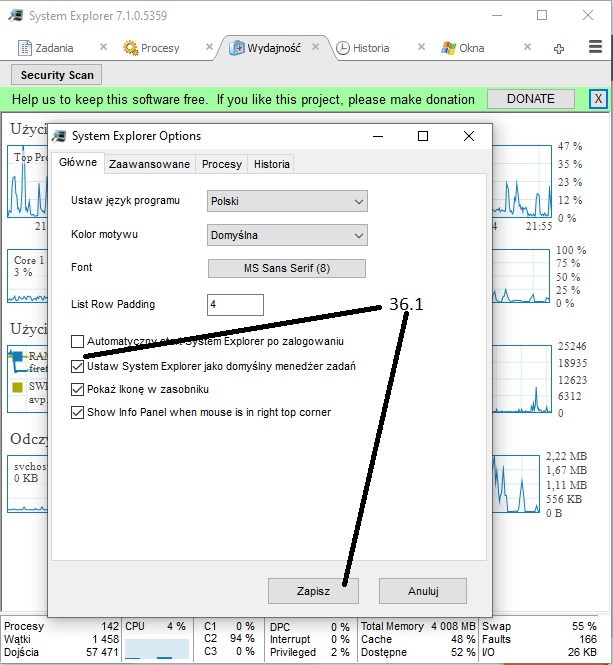The image size is (613, 665).
Task: Switch to Zaawansowane options tab
Action: [149, 164]
